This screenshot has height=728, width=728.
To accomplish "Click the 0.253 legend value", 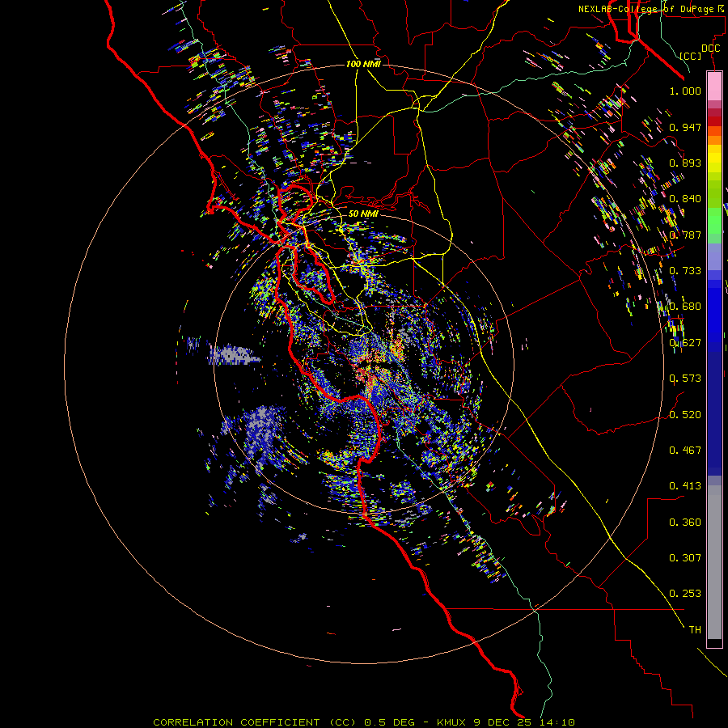I will click(x=685, y=594).
